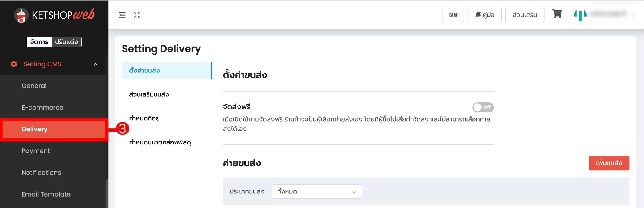This screenshot has width=644, height=208.
Task: Open the ประเภทขนส่ง dropdown
Action: click(317, 191)
